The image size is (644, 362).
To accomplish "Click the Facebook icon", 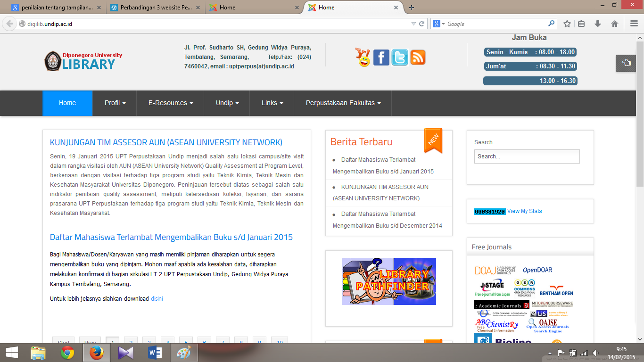I will (x=381, y=58).
